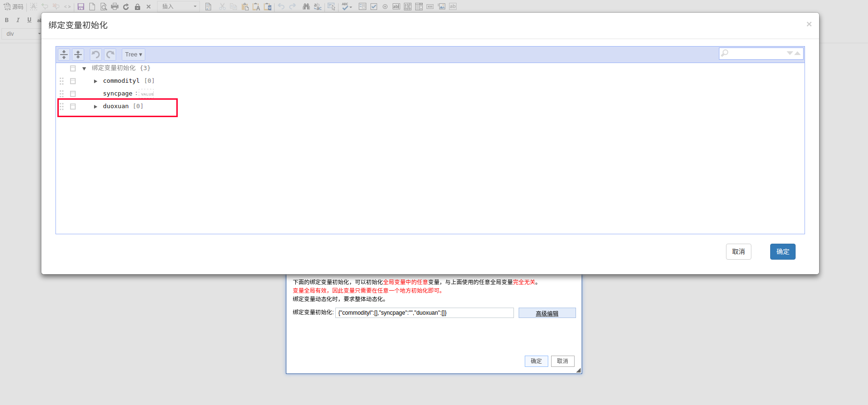Redo the last action in JSON editor
The image size is (868, 405).
(110, 55)
